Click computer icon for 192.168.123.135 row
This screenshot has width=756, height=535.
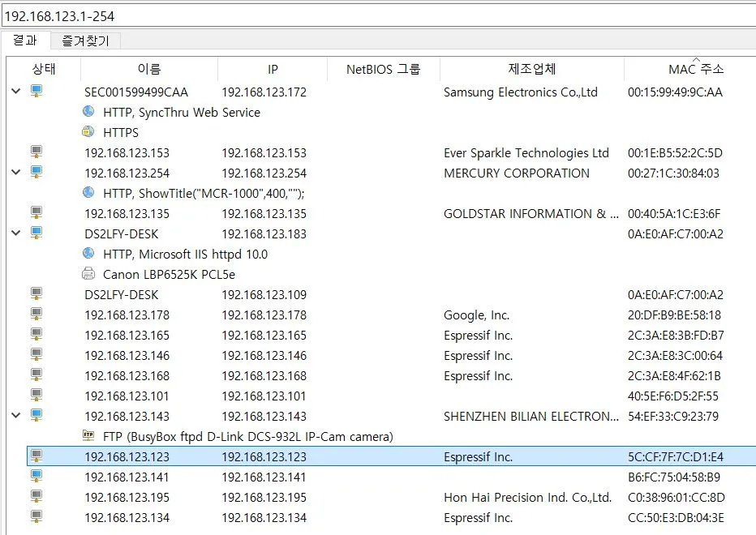point(37,212)
